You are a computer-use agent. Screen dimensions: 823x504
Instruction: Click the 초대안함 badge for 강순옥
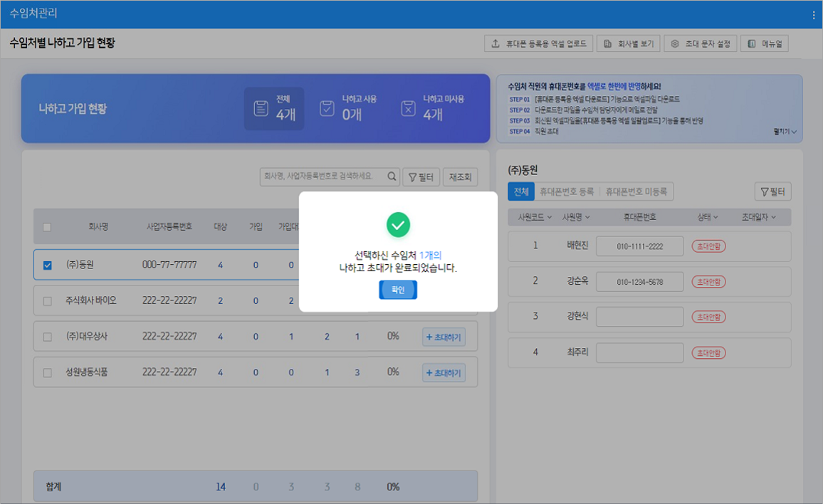click(x=708, y=282)
